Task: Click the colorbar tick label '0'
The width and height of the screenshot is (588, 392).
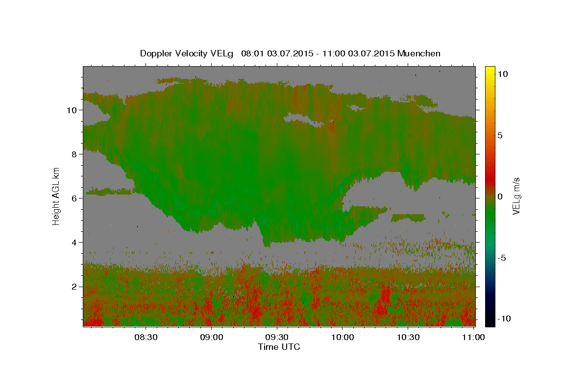Action: (500, 196)
